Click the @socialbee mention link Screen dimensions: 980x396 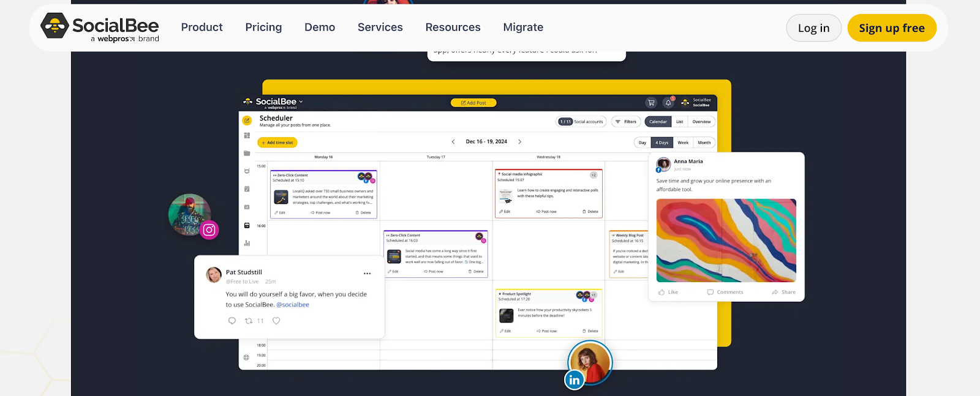tap(293, 305)
